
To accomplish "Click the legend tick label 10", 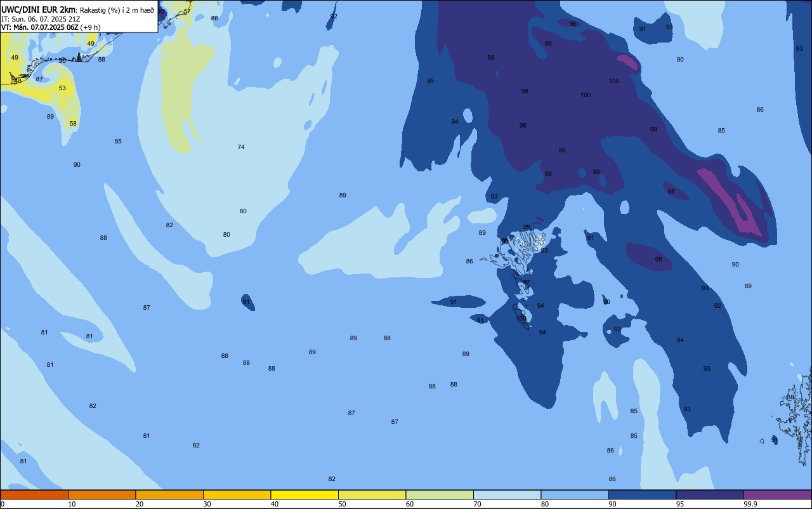I will click(x=72, y=504).
